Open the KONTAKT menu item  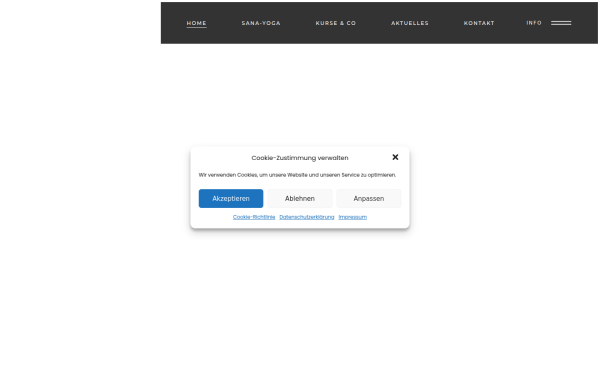[479, 23]
